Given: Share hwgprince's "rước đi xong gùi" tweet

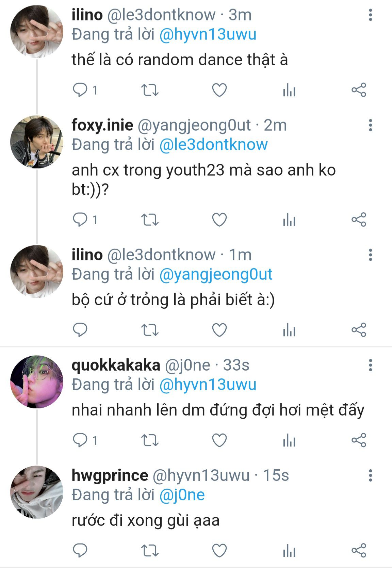Looking at the screenshot, I should (x=359, y=550).
